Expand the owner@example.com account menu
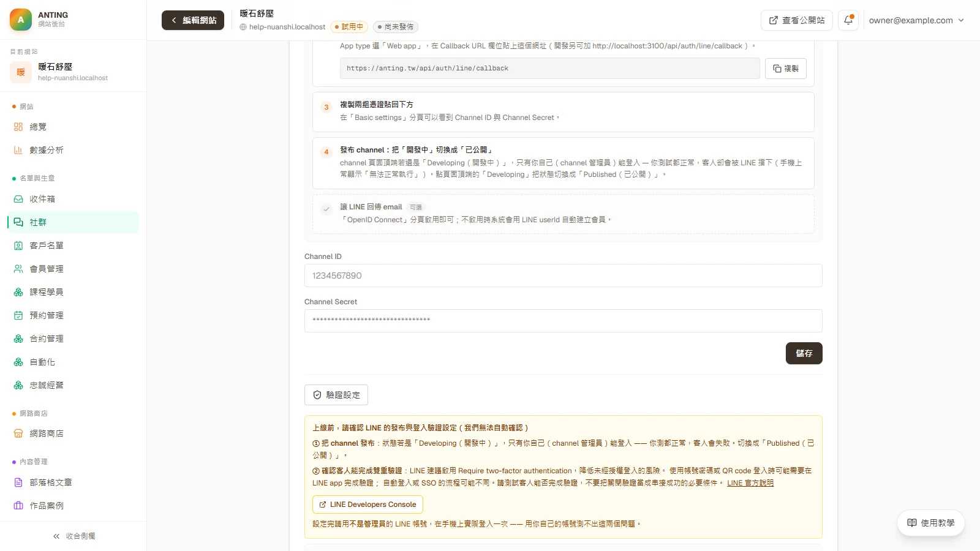Image resolution: width=980 pixels, height=551 pixels. pyautogui.click(x=916, y=20)
